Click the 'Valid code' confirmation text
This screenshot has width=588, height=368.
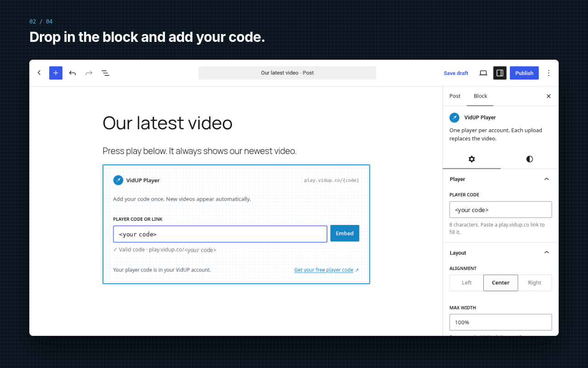[x=164, y=250]
